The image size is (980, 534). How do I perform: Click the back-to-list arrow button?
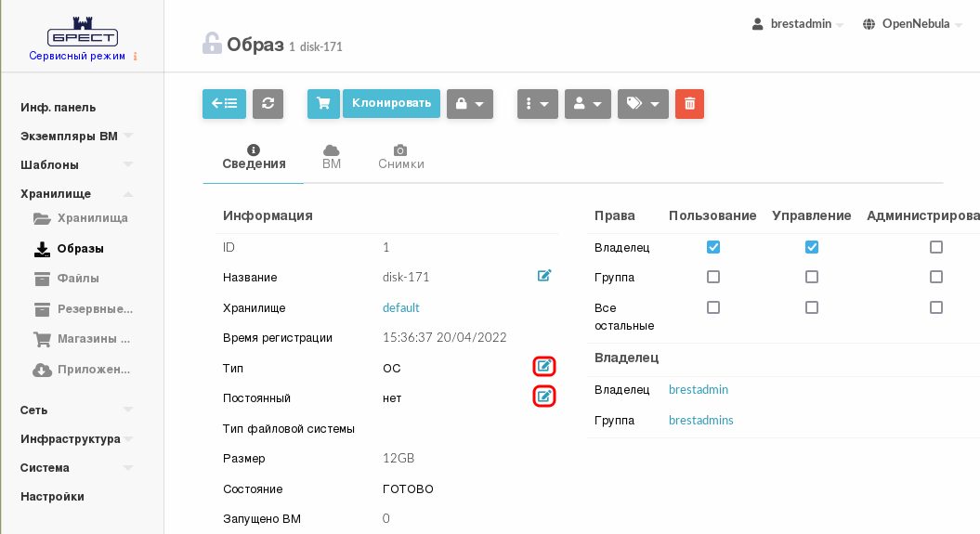(x=224, y=104)
